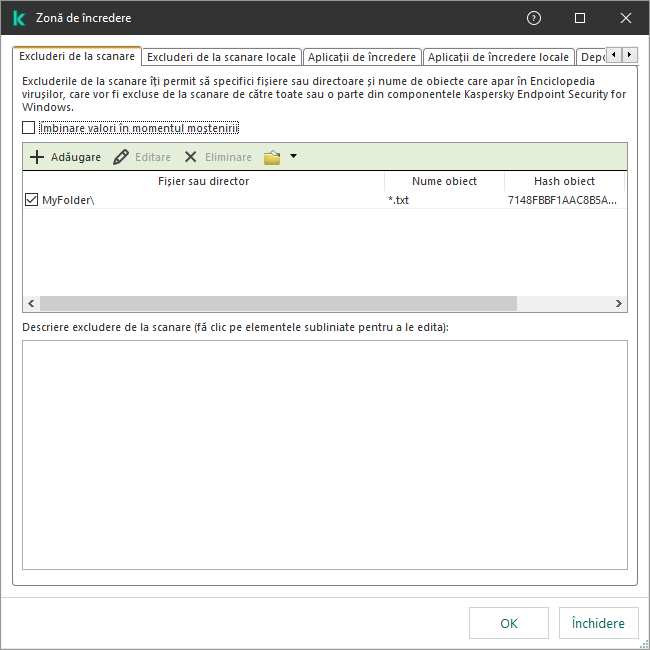Switch to Excluderi de la scanare tab
Screen dimensions: 650x650
[x=77, y=56]
